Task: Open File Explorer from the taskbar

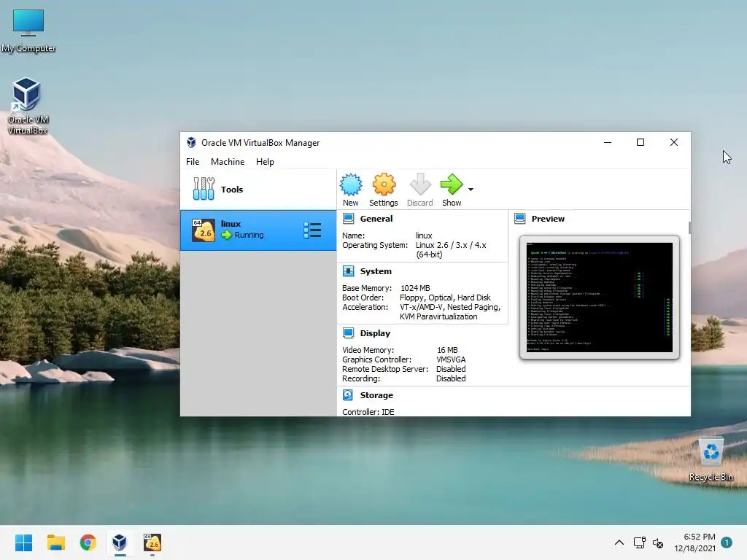Action: (55, 542)
